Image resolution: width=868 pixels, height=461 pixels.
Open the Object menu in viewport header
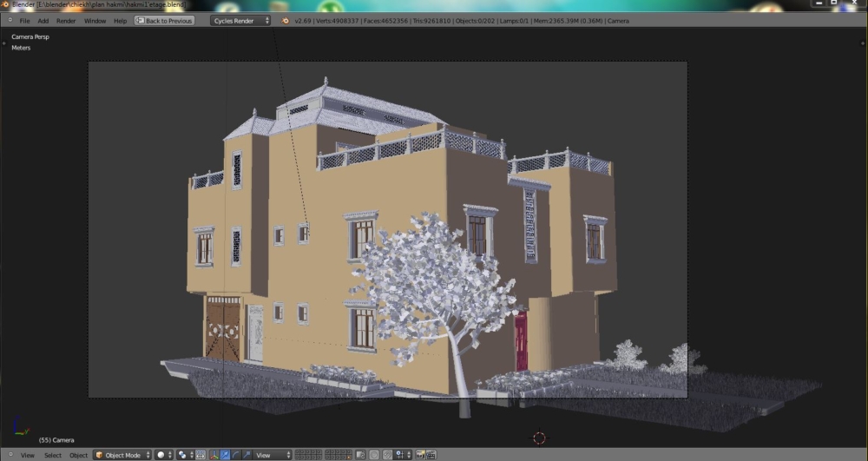[78, 455]
